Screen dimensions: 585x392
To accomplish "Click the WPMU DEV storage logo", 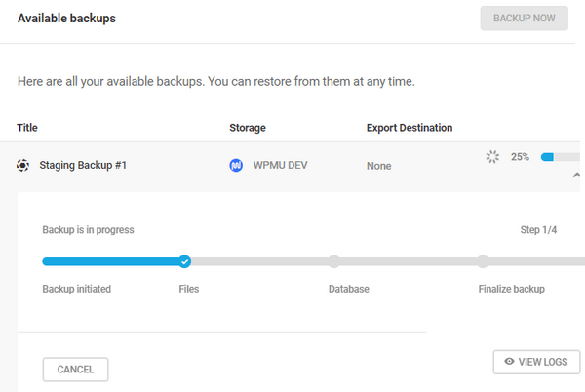I will pos(236,165).
